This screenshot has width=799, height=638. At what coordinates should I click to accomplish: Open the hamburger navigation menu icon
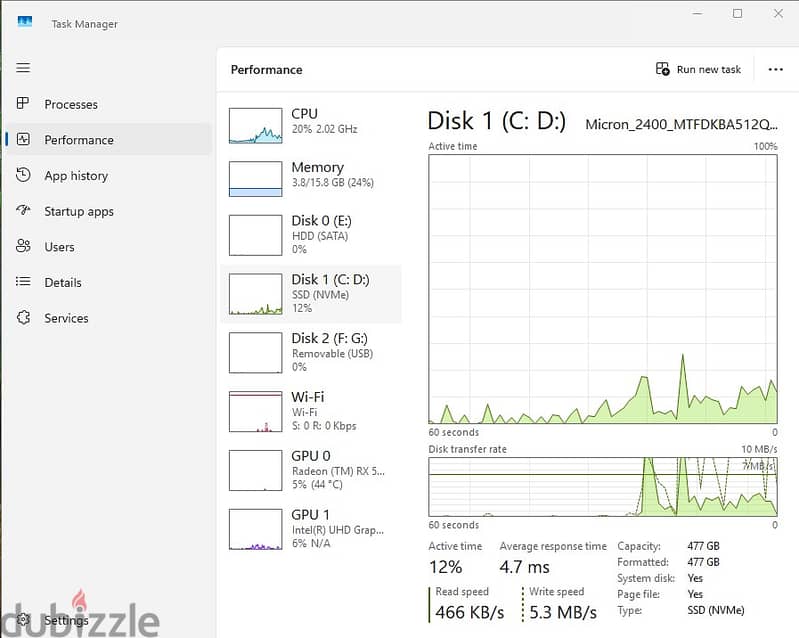[23, 68]
